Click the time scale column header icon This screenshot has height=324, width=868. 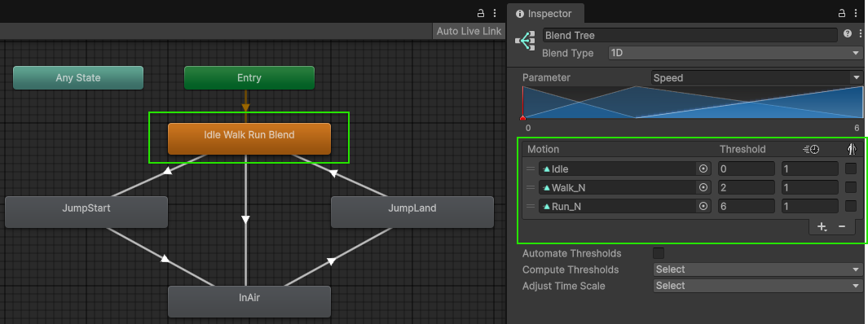coord(811,149)
